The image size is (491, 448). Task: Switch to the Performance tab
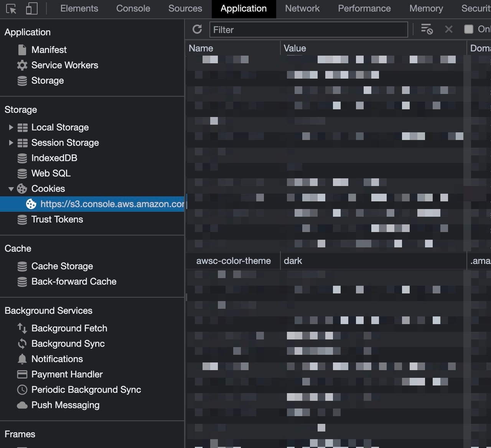coord(364,8)
